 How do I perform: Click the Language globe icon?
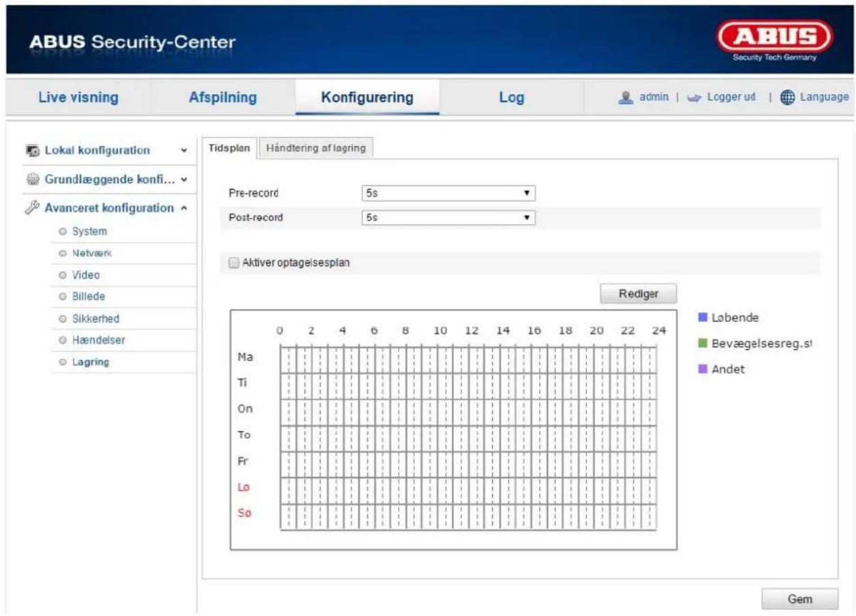pyautogui.click(x=789, y=98)
